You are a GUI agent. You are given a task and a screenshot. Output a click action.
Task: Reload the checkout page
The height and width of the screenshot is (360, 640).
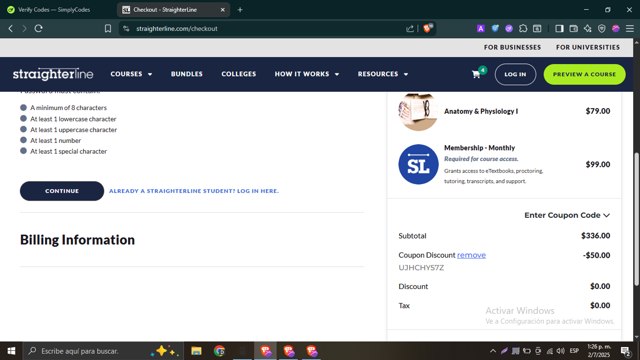39,29
